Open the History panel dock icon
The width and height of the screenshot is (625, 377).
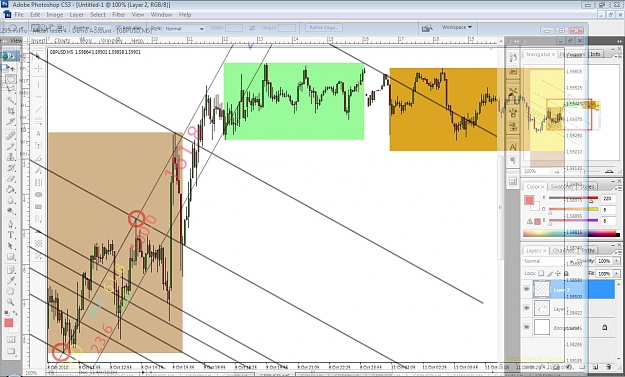[x=513, y=58]
